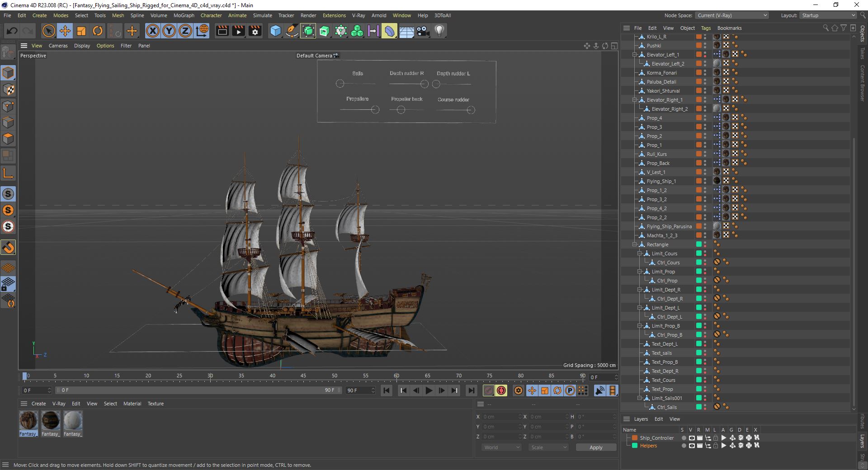868x470 pixels.
Task: Select first Fantasy material thumbnail
Action: [28, 421]
